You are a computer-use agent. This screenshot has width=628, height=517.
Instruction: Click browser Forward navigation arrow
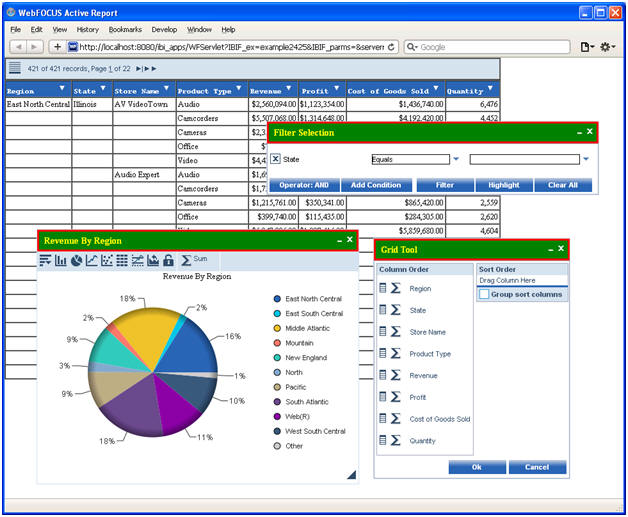[34, 47]
